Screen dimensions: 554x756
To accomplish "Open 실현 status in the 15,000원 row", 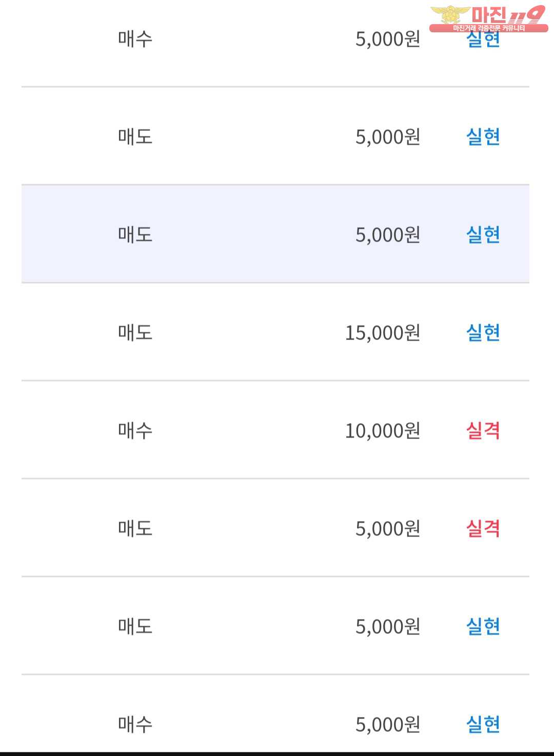I will pos(483,332).
